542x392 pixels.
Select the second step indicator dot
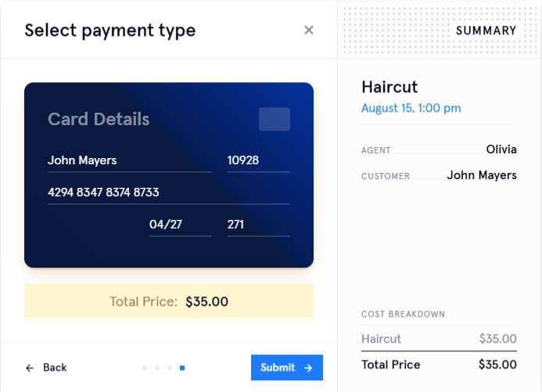click(x=157, y=368)
